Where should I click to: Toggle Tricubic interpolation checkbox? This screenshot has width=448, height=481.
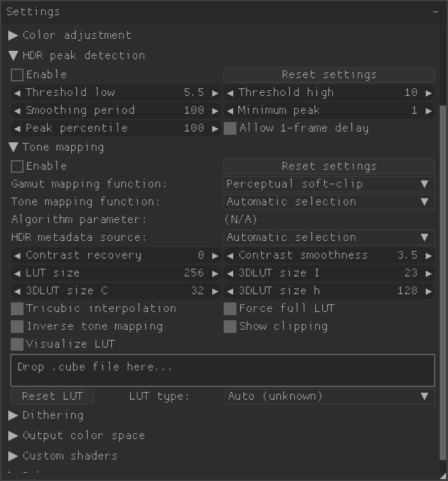tap(17, 309)
